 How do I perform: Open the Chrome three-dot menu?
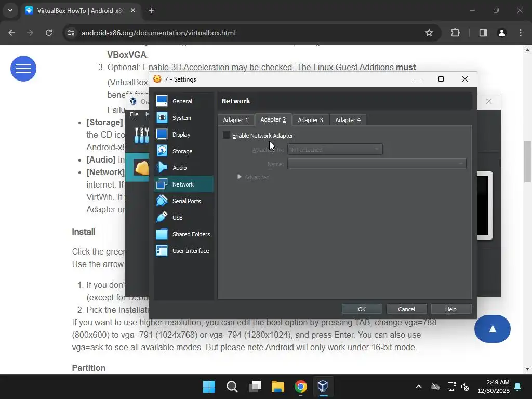point(521,33)
